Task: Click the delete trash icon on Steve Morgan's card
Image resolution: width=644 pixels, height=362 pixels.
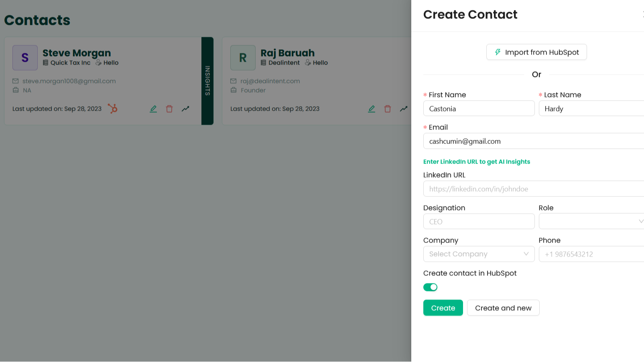Action: pos(169,109)
